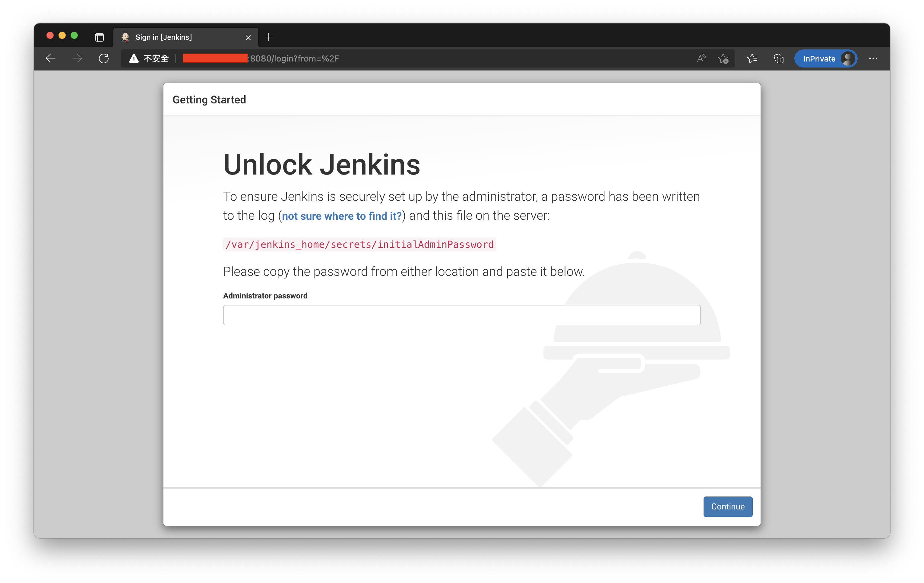The width and height of the screenshot is (924, 583).
Task: Open the tab actions menu icon
Action: pos(100,37)
